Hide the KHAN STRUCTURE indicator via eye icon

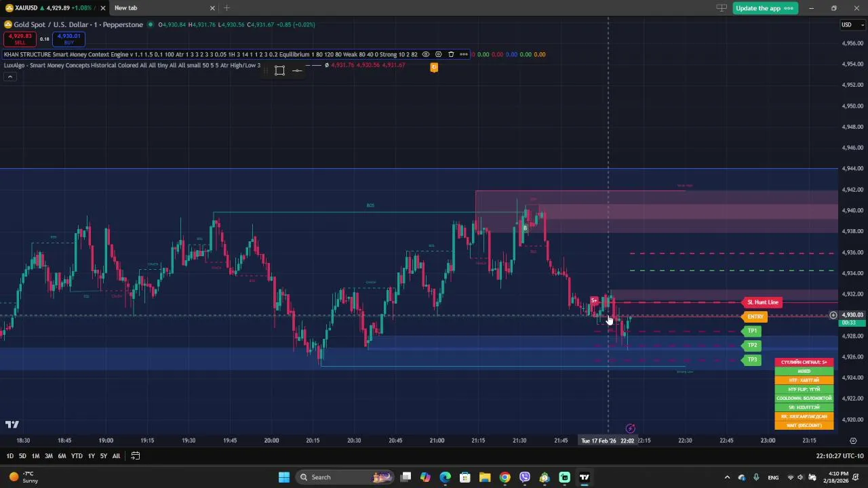point(425,54)
